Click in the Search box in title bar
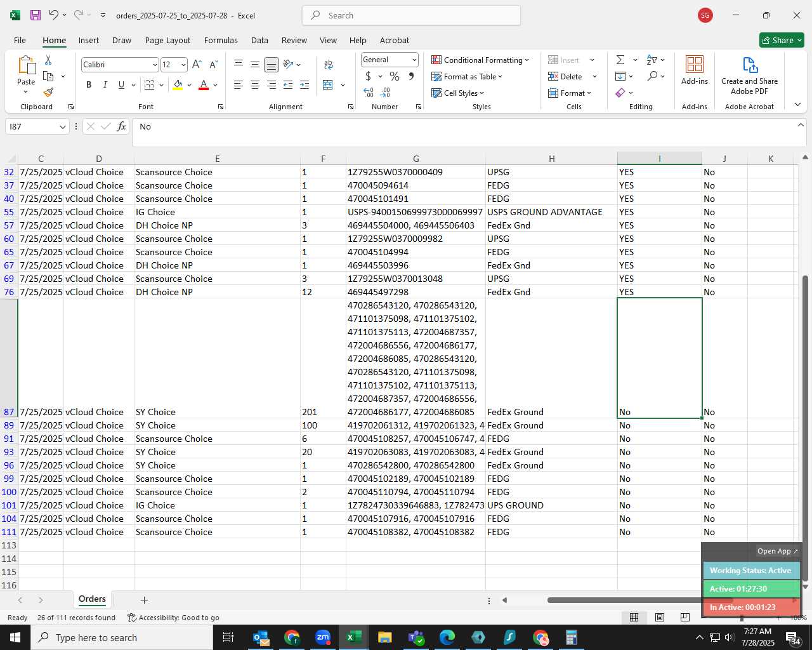Image resolution: width=812 pixels, height=650 pixels. (x=411, y=15)
